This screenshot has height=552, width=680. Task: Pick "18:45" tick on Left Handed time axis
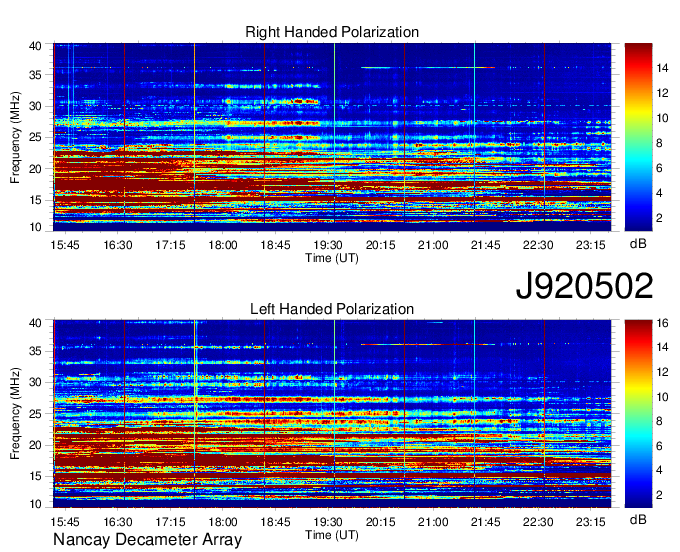275,522
